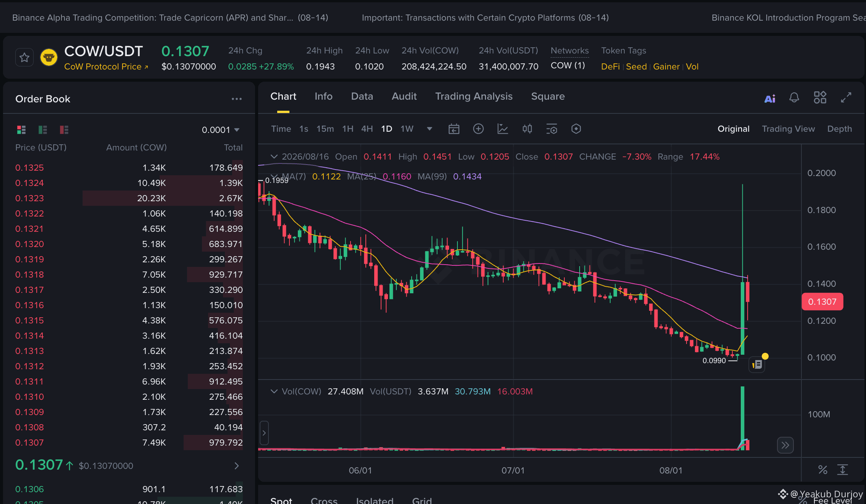866x504 pixels.
Task: Switch to the Cross margin tab
Action: pos(324,500)
